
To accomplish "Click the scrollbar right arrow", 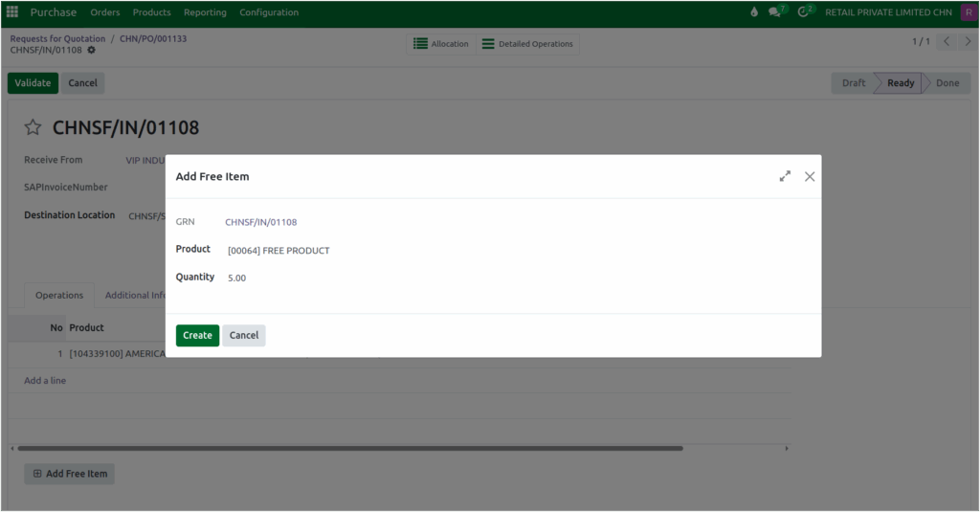I will pos(787,448).
